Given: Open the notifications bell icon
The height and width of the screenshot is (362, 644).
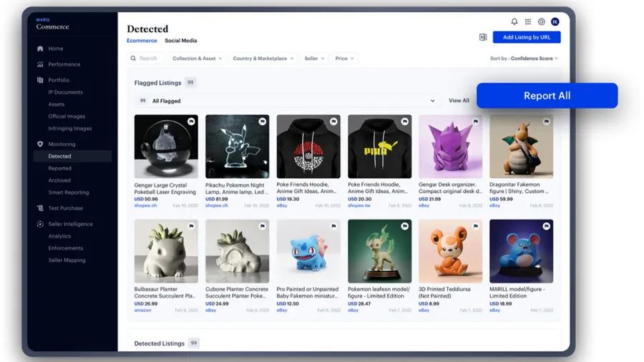Looking at the screenshot, I should click(514, 21).
